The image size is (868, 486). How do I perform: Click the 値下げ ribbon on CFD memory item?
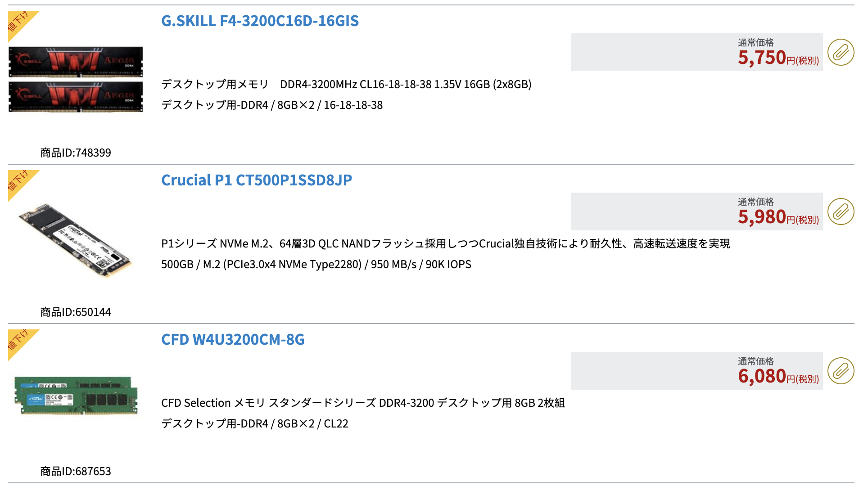point(20,342)
